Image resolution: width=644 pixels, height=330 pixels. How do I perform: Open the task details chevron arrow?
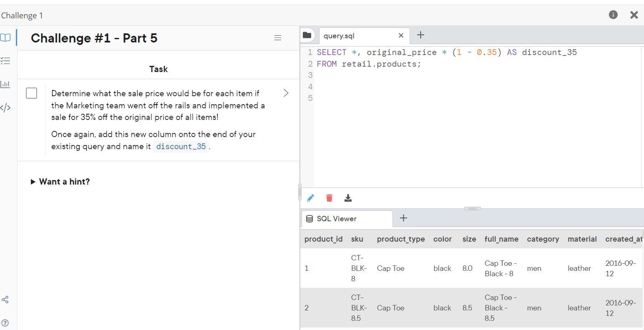pos(286,93)
